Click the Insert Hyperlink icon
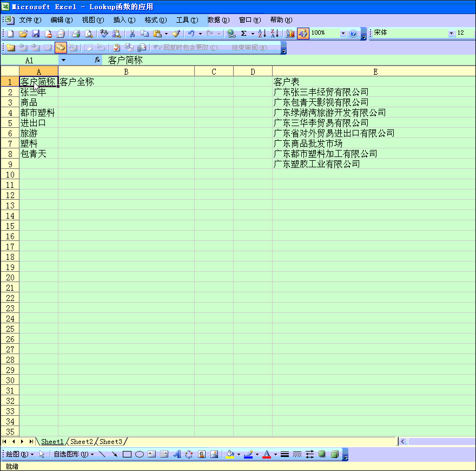The image size is (476, 471). 232,33
